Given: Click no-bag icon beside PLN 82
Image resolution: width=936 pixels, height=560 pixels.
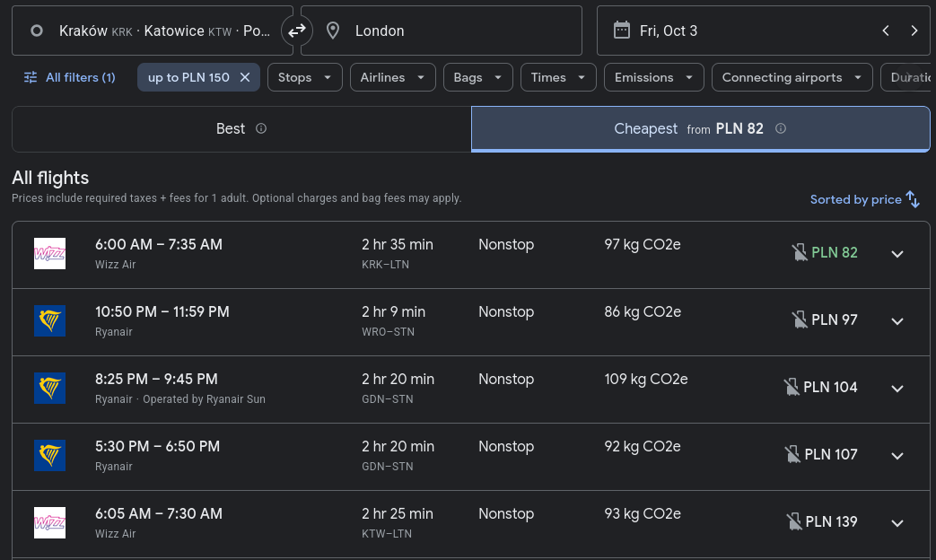Looking at the screenshot, I should point(800,252).
